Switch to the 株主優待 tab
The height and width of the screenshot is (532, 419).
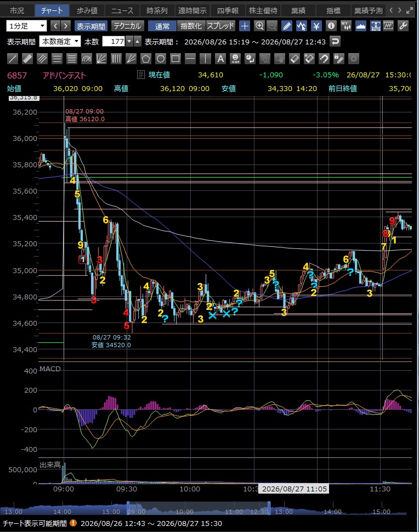pos(263,10)
